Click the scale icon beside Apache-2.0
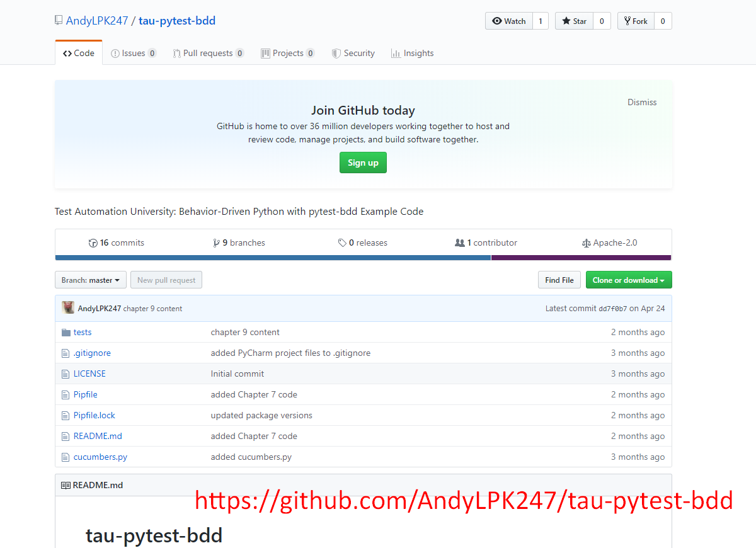Viewport: 756px width, 548px height. [x=587, y=243]
